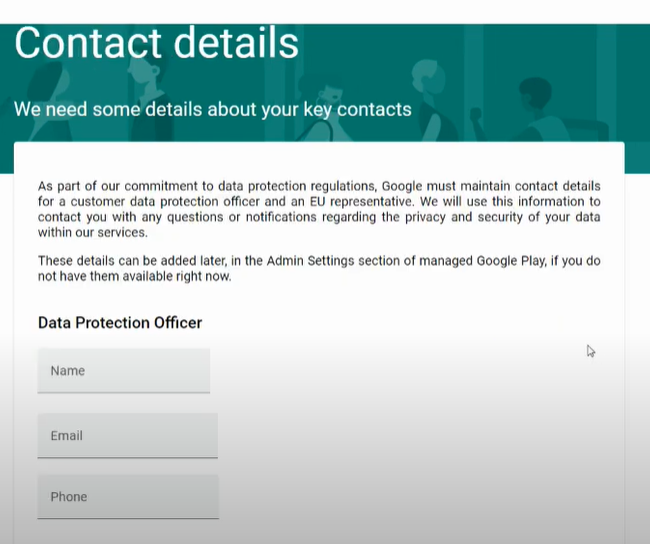Image resolution: width=650 pixels, height=544 pixels.
Task: Click the Data Protection Officer heading
Action: (x=120, y=323)
